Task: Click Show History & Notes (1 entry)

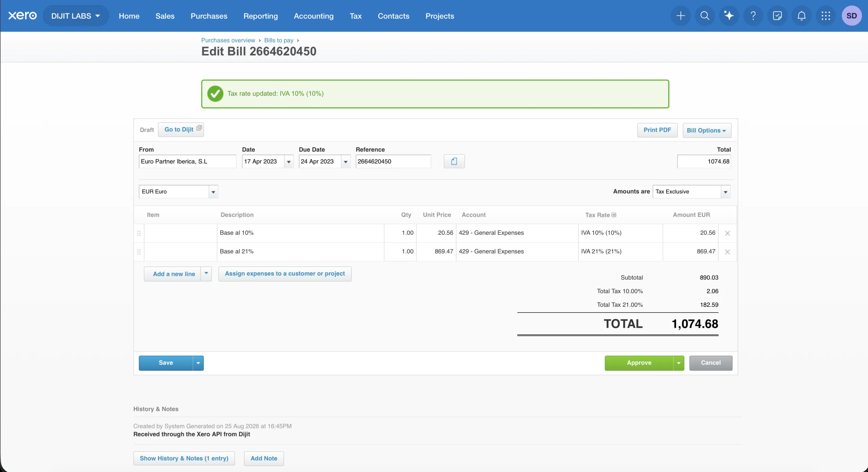Action: tap(184, 458)
